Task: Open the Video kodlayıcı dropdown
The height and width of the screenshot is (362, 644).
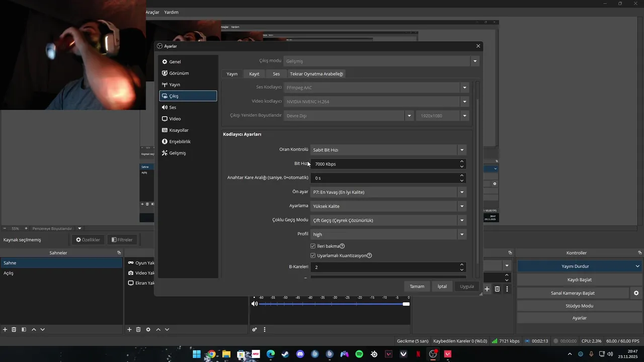Action: (x=464, y=102)
